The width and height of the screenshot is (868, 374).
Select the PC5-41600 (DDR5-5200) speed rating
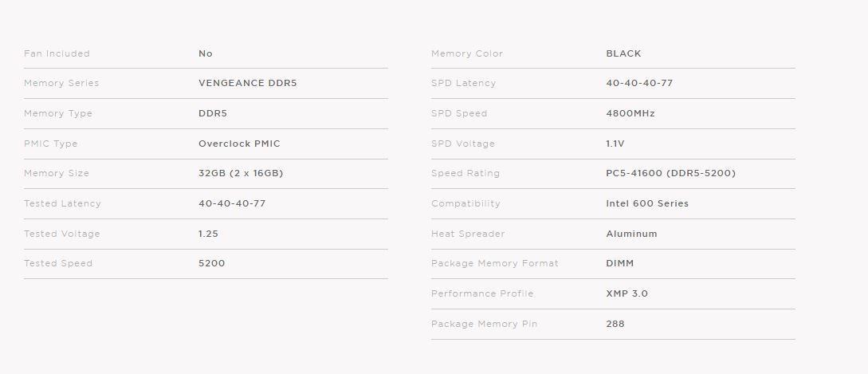670,173
